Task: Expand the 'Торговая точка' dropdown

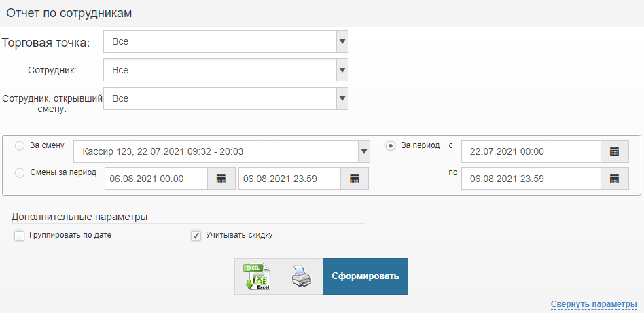Action: coord(342,41)
